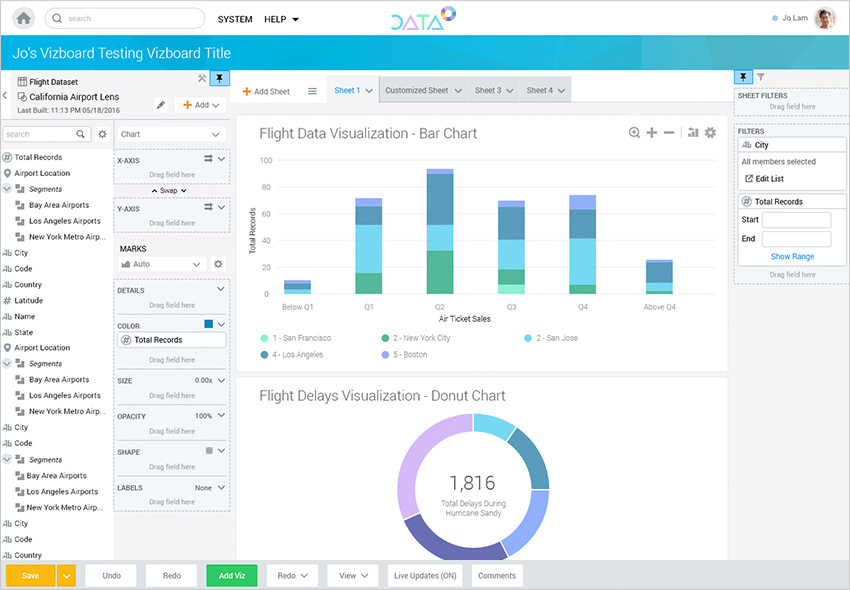Click the field list gear icon beside search
This screenshot has width=850, height=590.
click(102, 134)
